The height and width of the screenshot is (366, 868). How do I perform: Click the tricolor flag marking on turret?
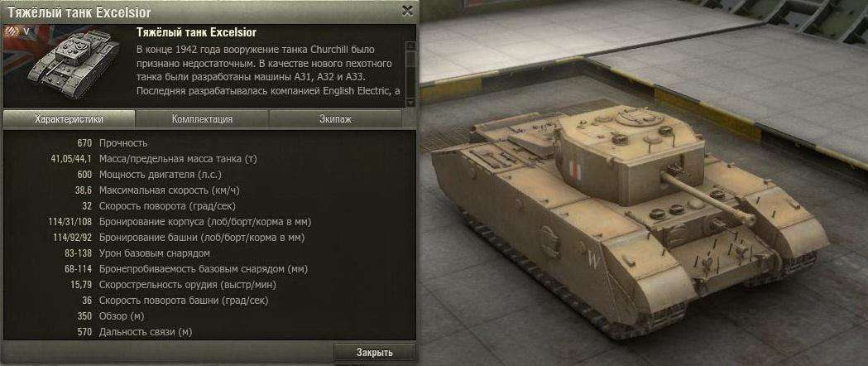point(574,171)
